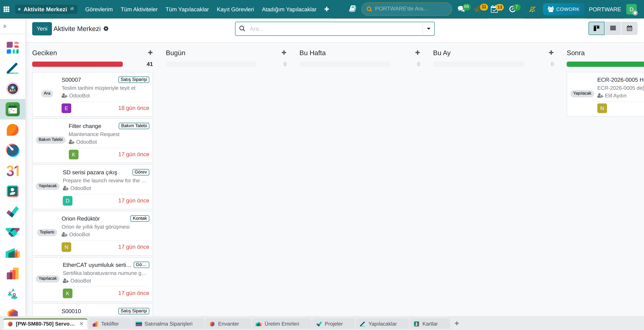
Task: Open chat messages icon with badge 88
Action: 461,9
